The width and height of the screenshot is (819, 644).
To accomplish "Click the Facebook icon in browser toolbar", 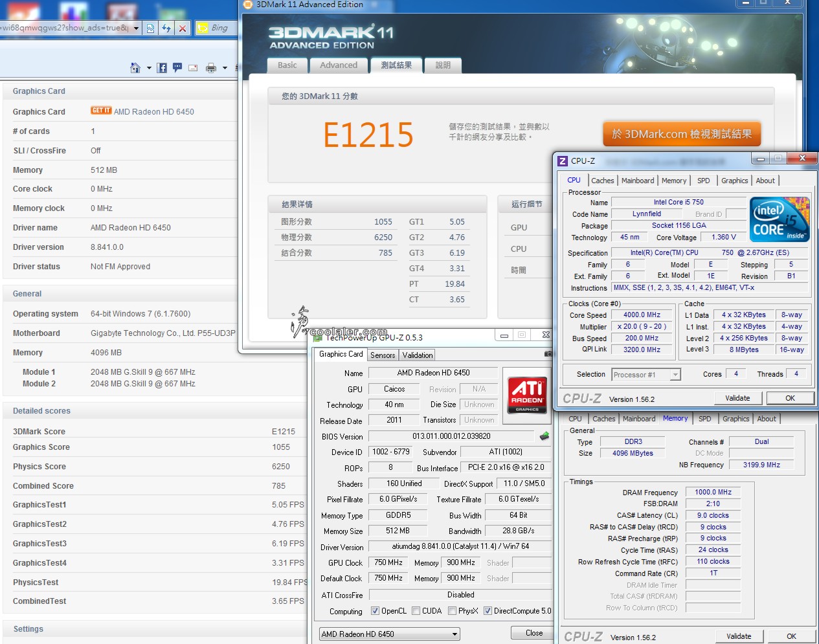I will point(162,67).
